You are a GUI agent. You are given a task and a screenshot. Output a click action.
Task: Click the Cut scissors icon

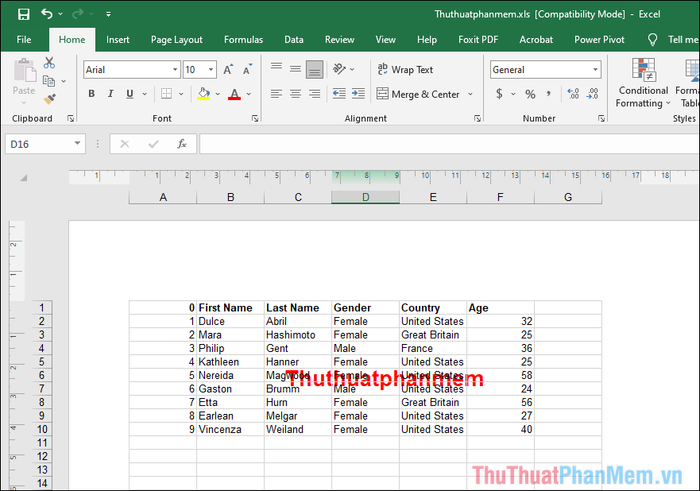[50, 63]
